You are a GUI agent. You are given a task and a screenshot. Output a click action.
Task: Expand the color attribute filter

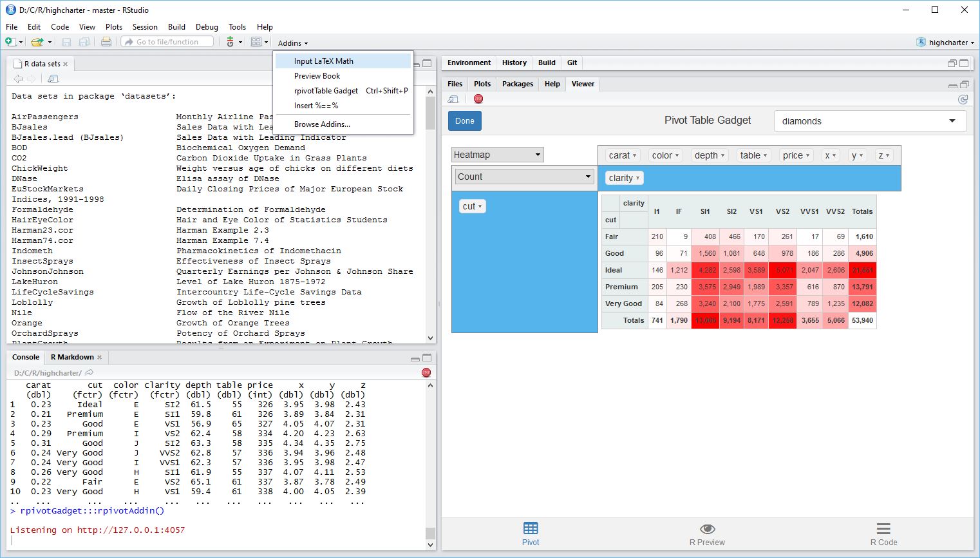(x=677, y=155)
